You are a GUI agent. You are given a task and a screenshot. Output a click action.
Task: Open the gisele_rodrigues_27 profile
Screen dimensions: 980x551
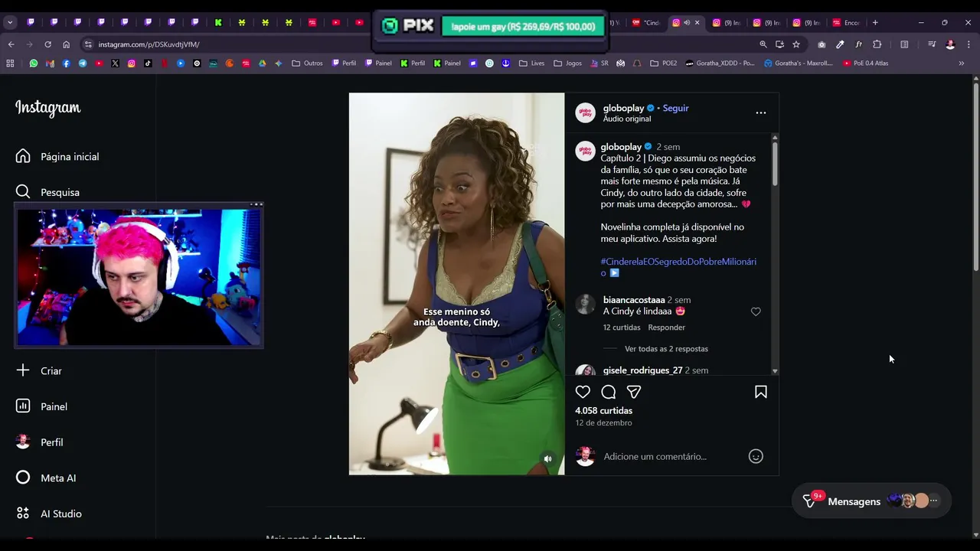click(642, 370)
